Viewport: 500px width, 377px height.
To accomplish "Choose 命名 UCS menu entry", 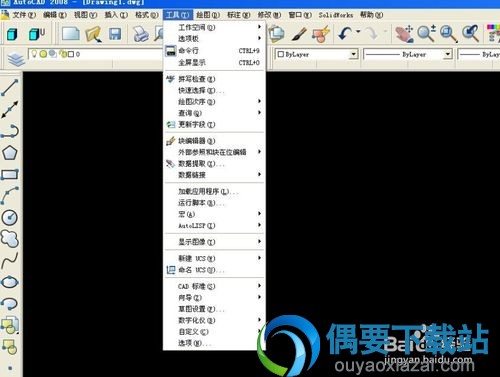I will 214,270.
